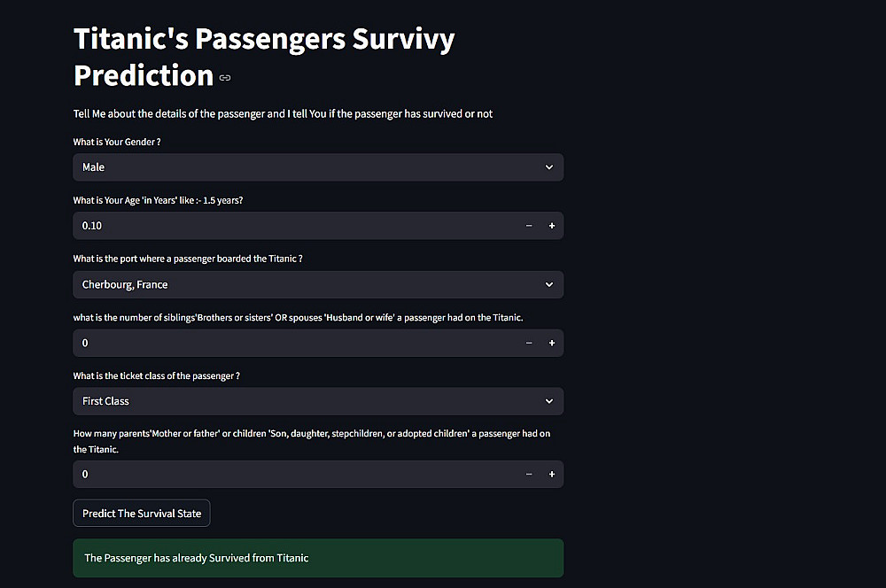
Task: Click the 'Titanic's Passengers Survivy Prediction' heading
Action: tap(264, 57)
